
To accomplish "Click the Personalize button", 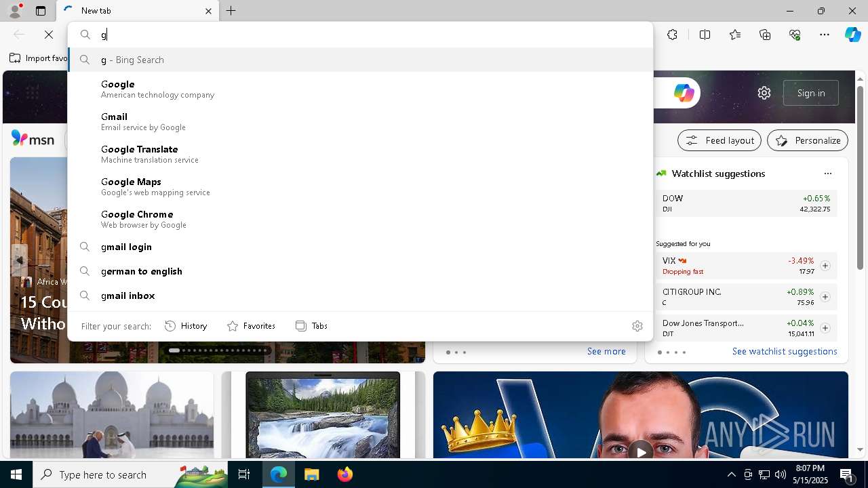I will pyautogui.click(x=808, y=140).
